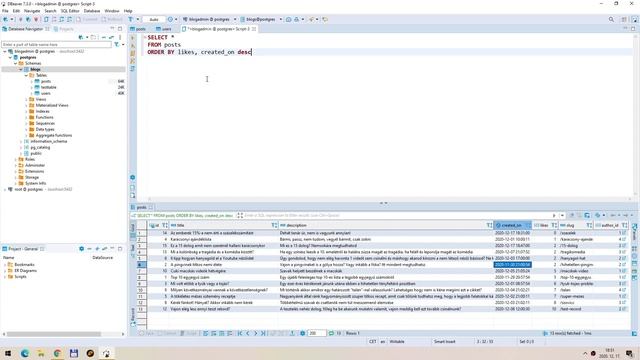Open Chrome from the taskbar
The width and height of the screenshot is (640, 360).
(57, 353)
